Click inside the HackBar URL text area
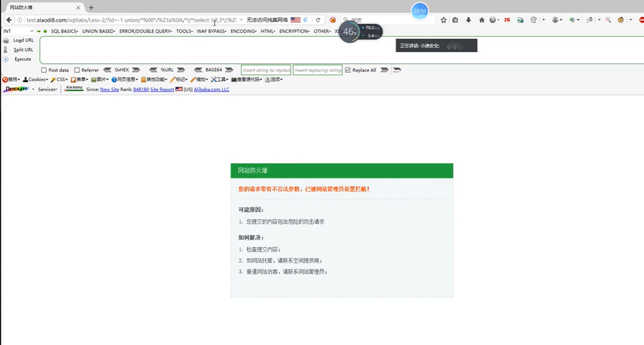The height and width of the screenshot is (345, 644). coord(341,50)
